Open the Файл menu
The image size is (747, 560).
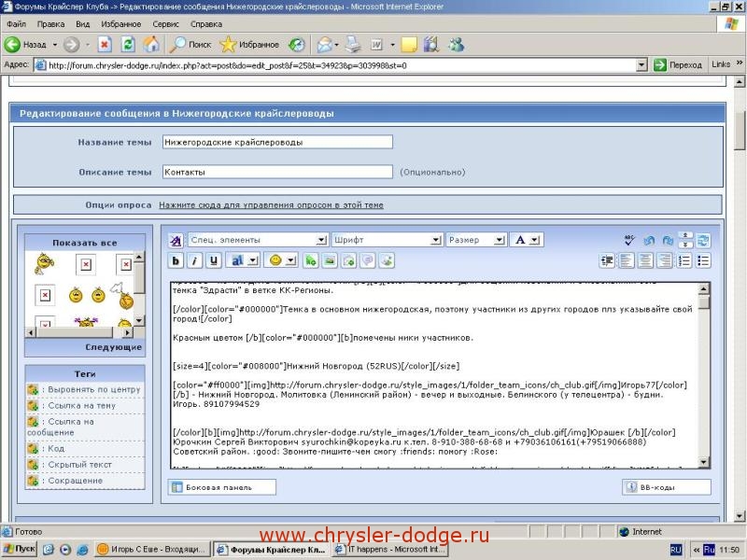pos(16,24)
